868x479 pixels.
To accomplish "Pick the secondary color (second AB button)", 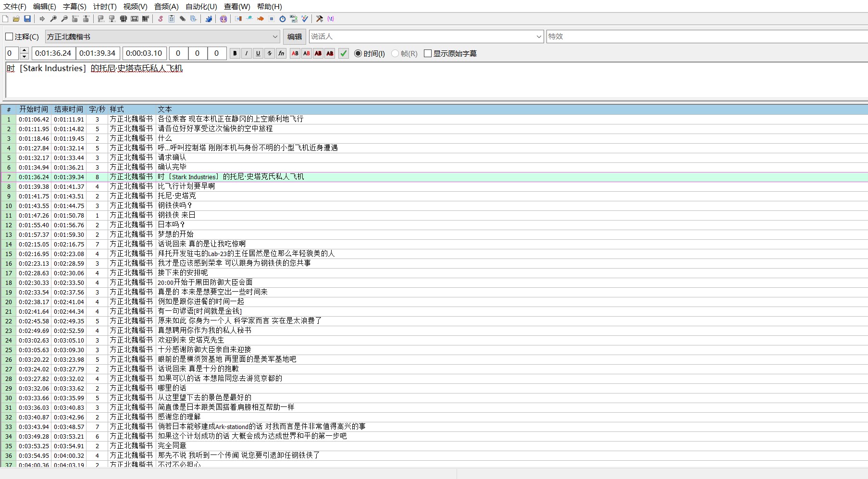I will click(307, 53).
